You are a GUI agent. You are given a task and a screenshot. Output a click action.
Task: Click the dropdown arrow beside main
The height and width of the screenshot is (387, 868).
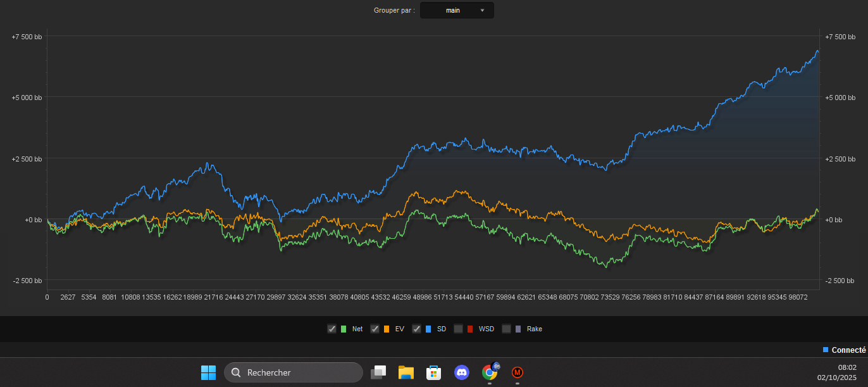pos(483,10)
